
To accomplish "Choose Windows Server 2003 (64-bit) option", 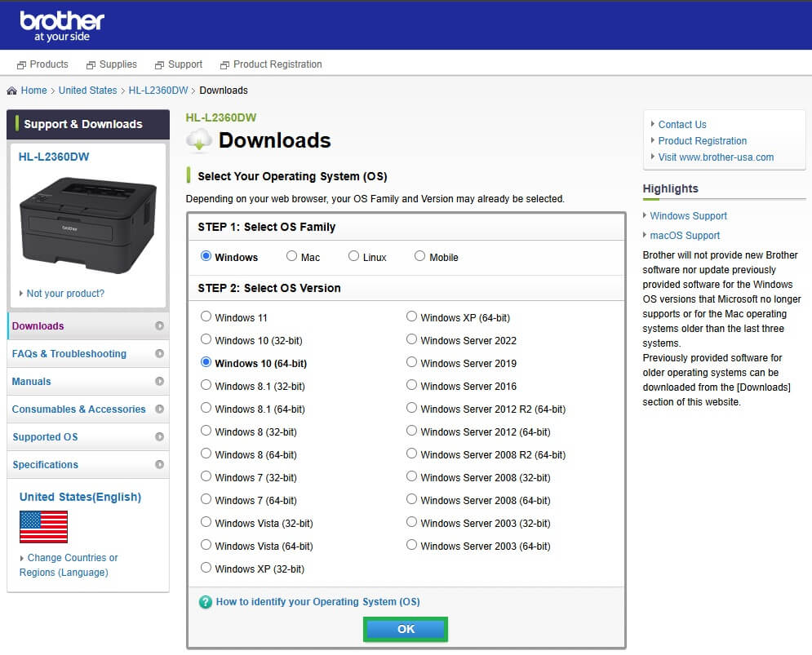I will [411, 544].
